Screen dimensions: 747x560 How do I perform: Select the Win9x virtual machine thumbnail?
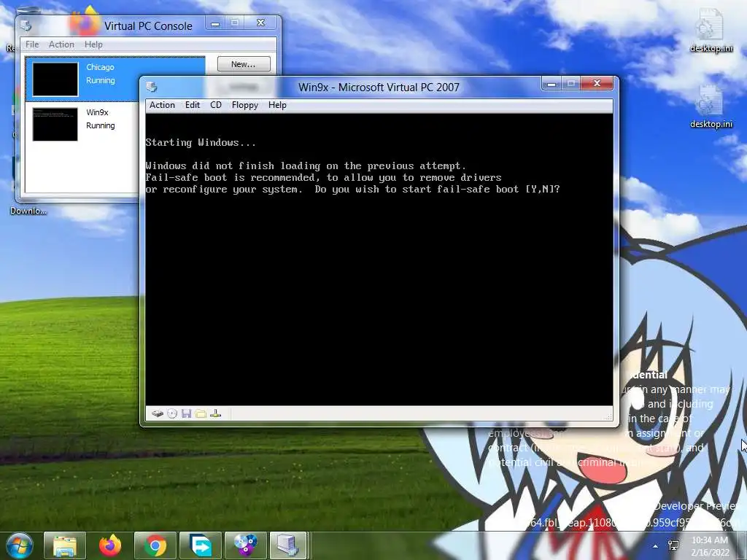[55, 124]
